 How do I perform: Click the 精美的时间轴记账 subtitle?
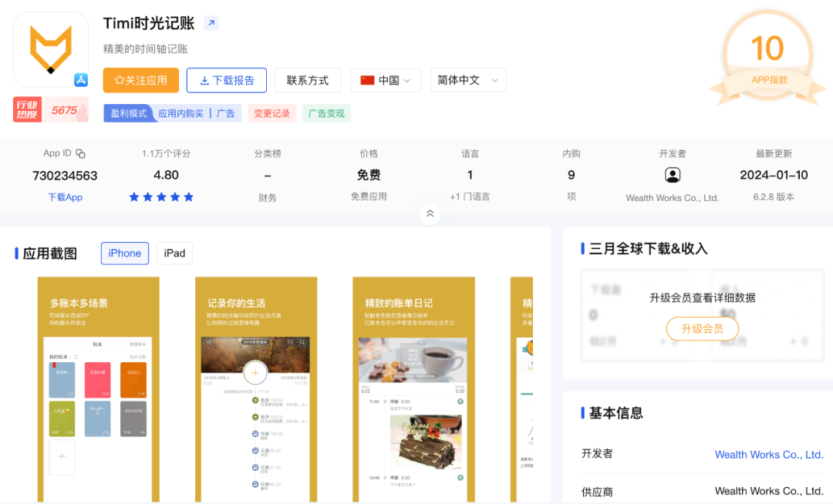[146, 49]
